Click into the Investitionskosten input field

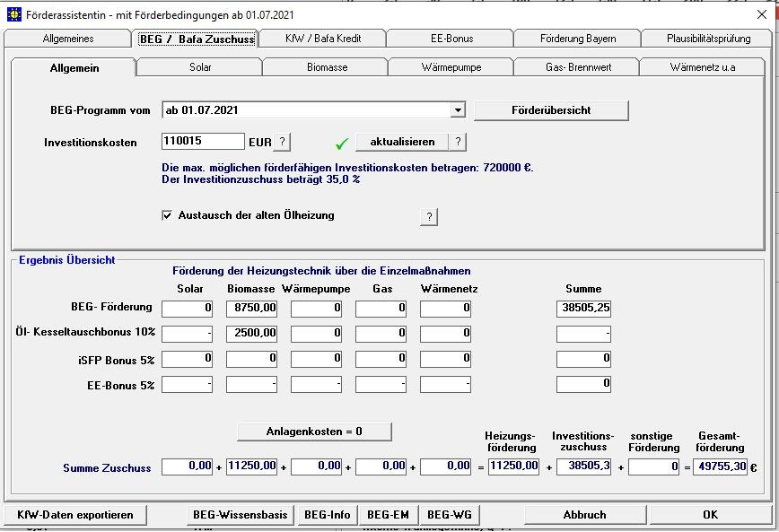[x=203, y=142]
